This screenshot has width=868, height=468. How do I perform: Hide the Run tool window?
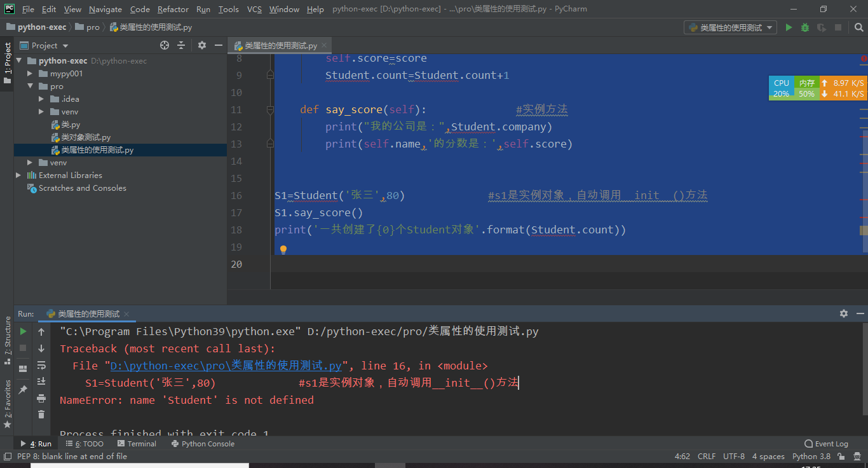tap(860, 313)
